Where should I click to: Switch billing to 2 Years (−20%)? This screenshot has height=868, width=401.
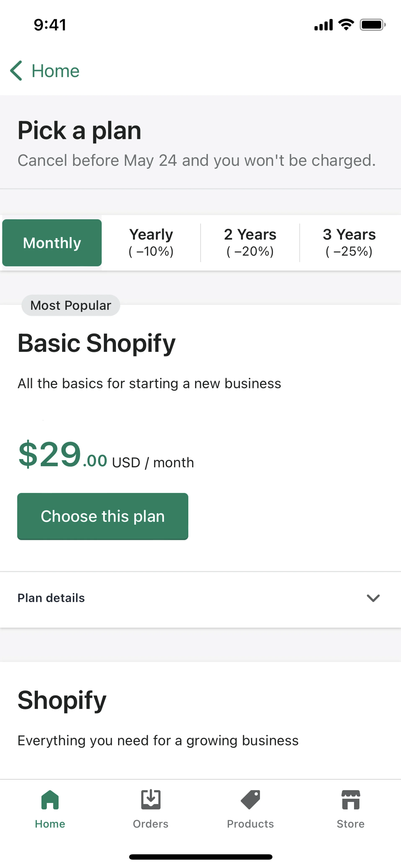tap(250, 243)
